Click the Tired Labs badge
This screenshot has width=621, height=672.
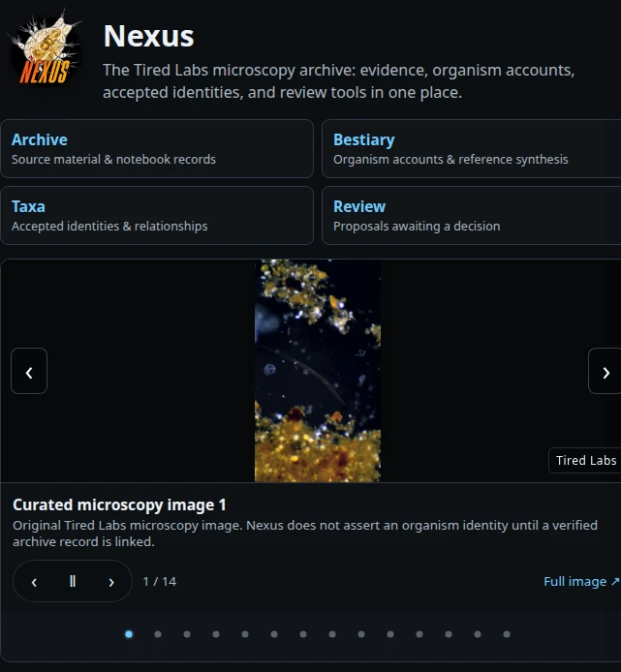(585, 460)
